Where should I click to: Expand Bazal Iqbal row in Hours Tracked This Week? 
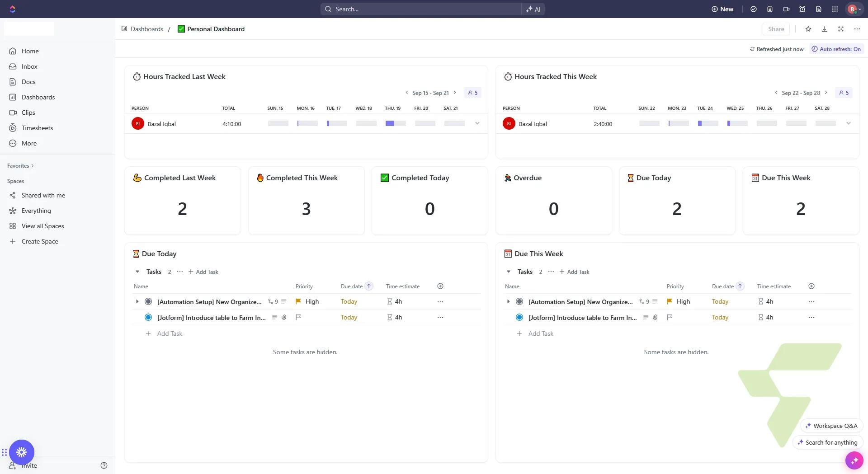(849, 123)
